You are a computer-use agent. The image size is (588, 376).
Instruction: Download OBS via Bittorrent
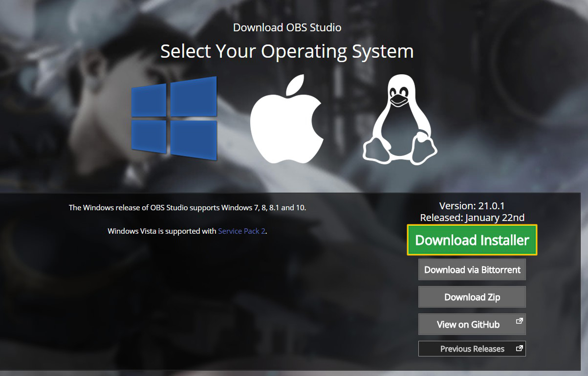point(472,269)
